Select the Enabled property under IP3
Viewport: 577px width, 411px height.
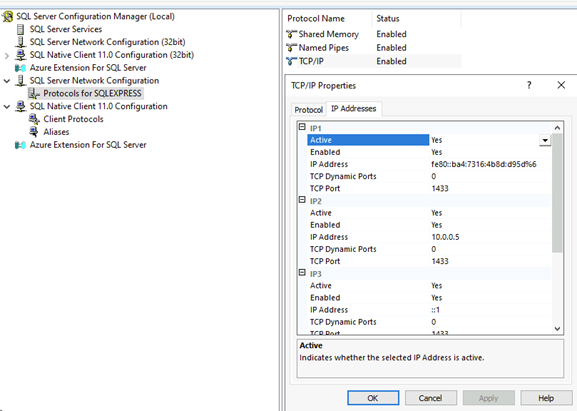tap(429, 298)
